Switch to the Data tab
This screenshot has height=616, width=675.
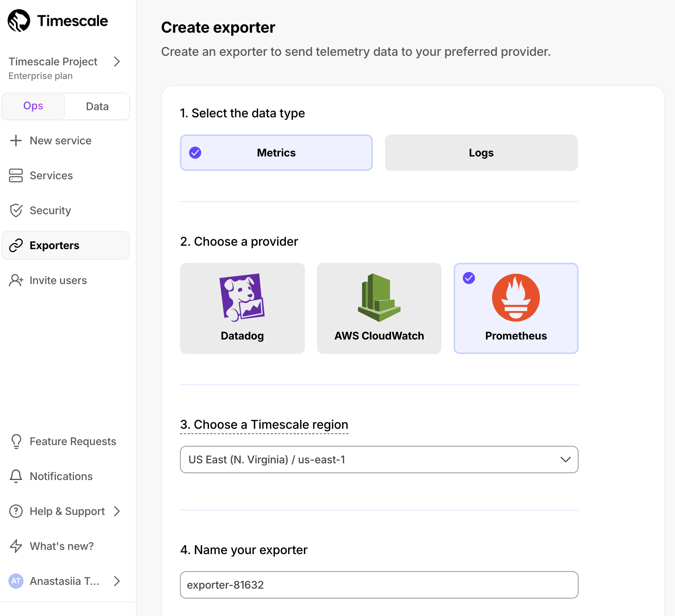97,106
